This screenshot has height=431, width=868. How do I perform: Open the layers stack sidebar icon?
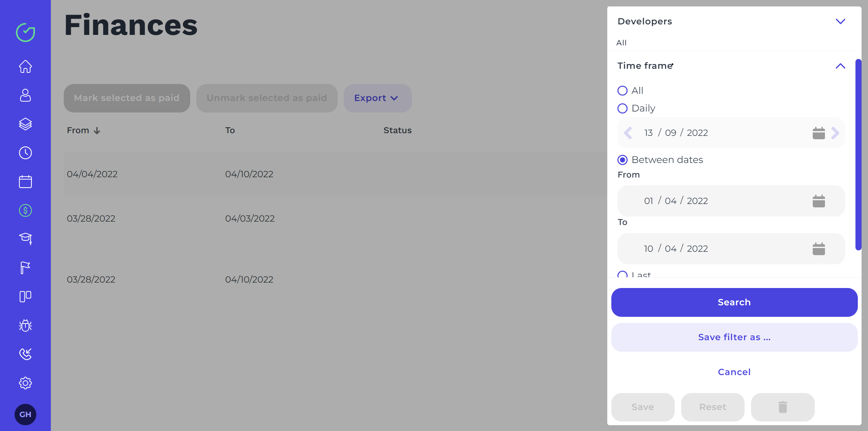25,124
